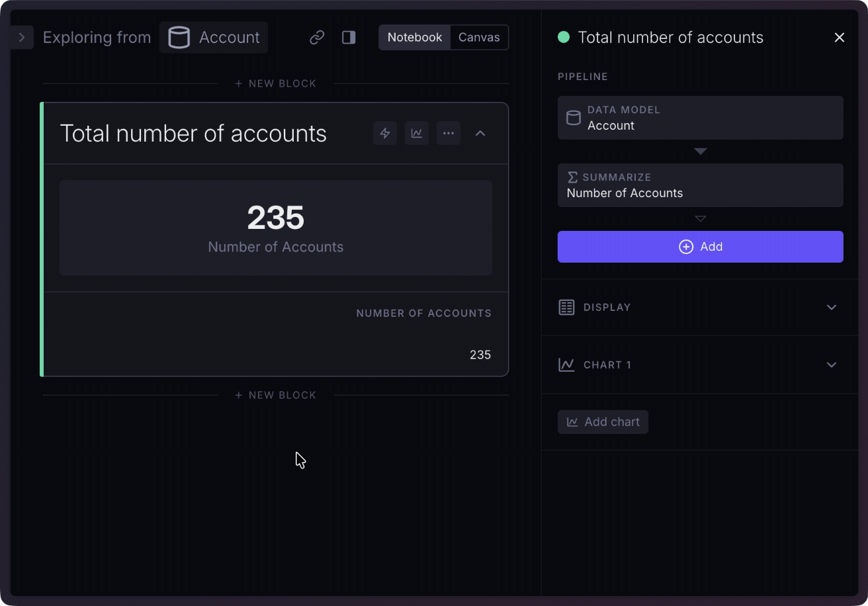Collapse the Total number of accounts block
The height and width of the screenshot is (606, 868).
click(480, 133)
